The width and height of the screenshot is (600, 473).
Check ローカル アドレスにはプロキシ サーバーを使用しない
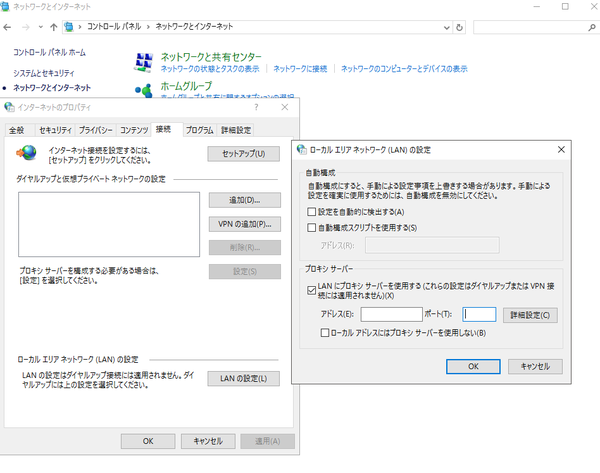point(324,333)
